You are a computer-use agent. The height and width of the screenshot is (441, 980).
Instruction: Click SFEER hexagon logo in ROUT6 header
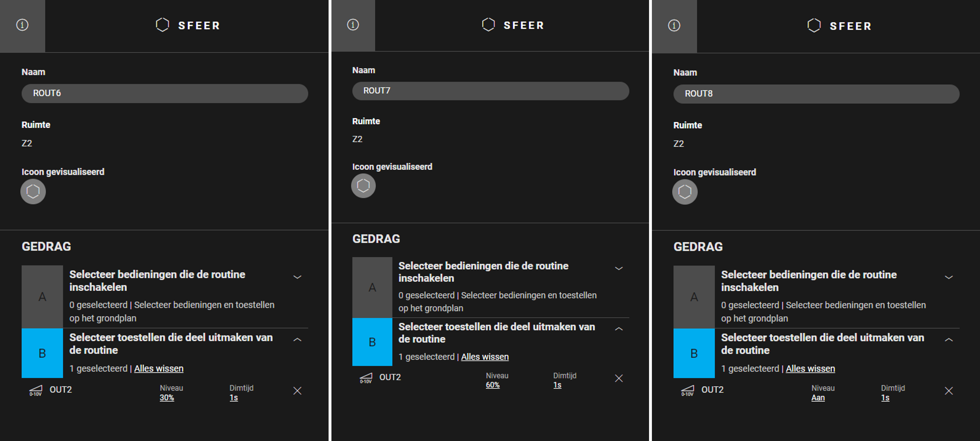point(162,25)
